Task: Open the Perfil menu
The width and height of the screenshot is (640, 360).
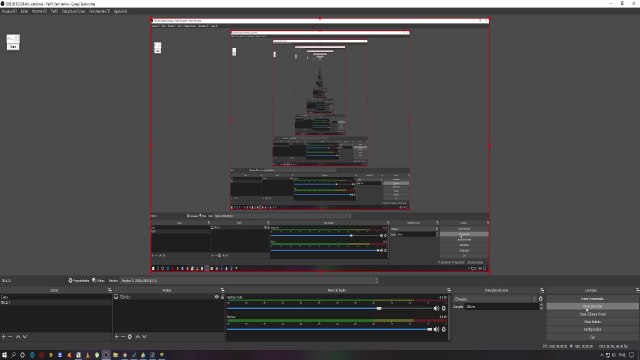Action: coord(54,11)
